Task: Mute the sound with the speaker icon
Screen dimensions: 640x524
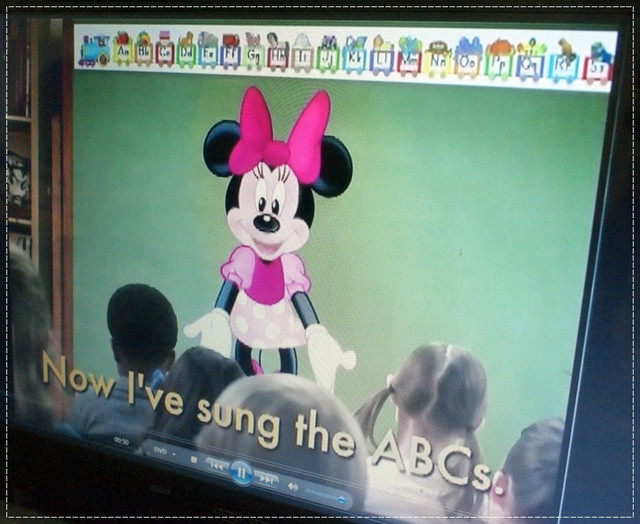Action: point(293,486)
